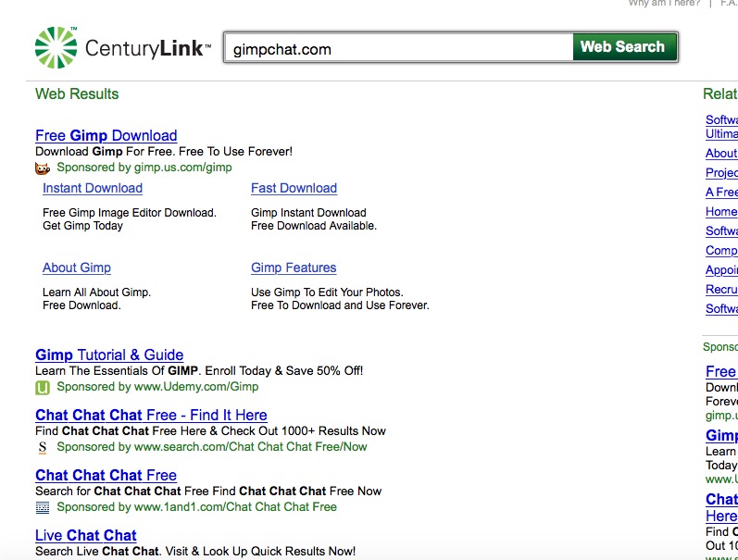Screen dimensions: 738x560
Task: Click Sponsored by www.search.com link text
Action: pos(211,447)
